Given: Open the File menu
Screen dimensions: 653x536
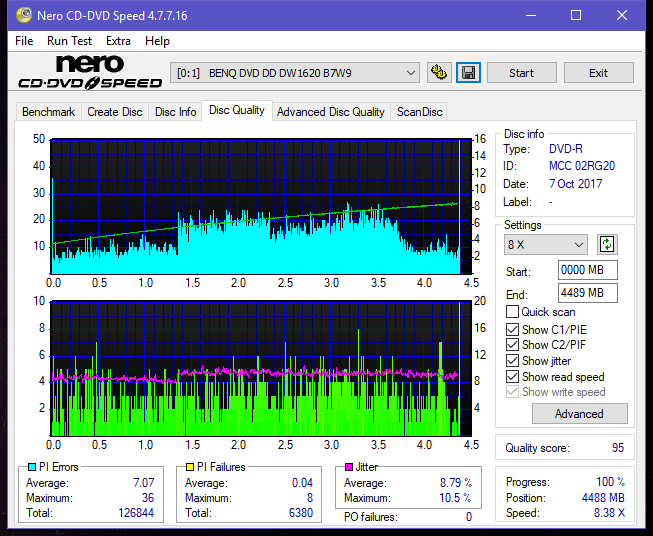Looking at the screenshot, I should (24, 41).
